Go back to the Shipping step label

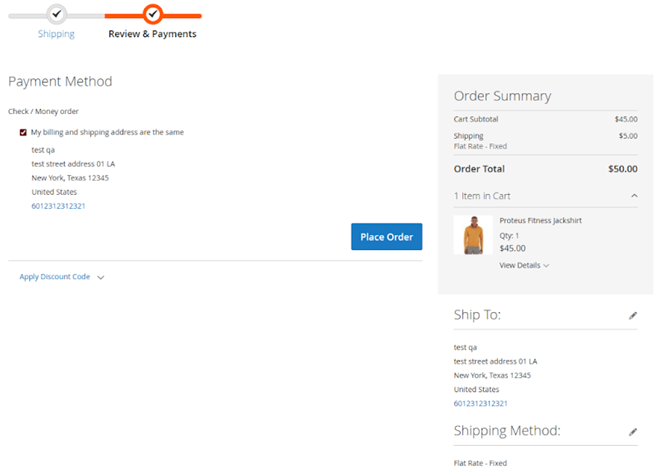click(x=57, y=34)
